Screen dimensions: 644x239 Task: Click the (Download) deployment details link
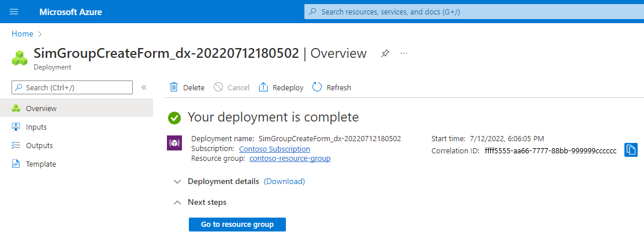click(x=284, y=181)
